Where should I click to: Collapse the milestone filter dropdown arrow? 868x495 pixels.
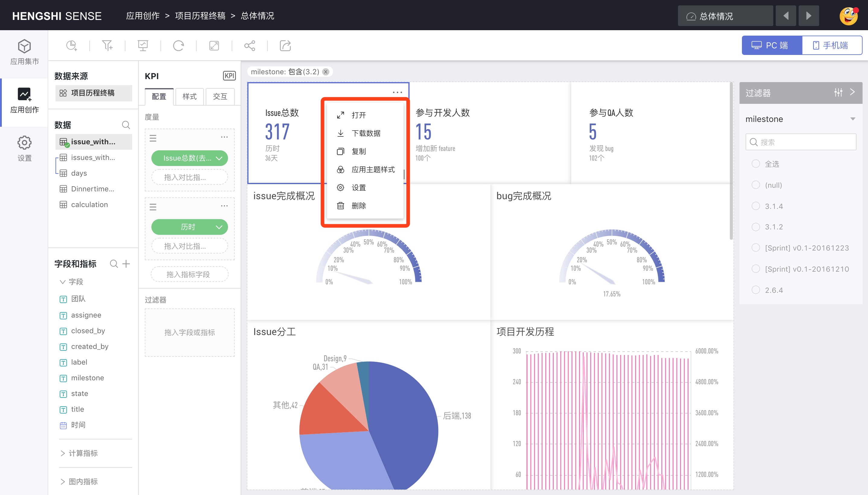click(x=852, y=119)
